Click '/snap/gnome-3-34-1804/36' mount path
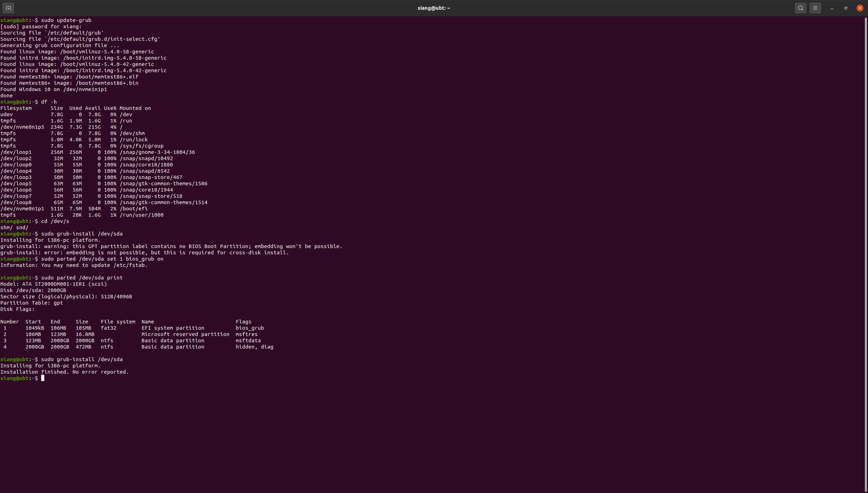Screen dimensions: 868x493 (x=157, y=152)
